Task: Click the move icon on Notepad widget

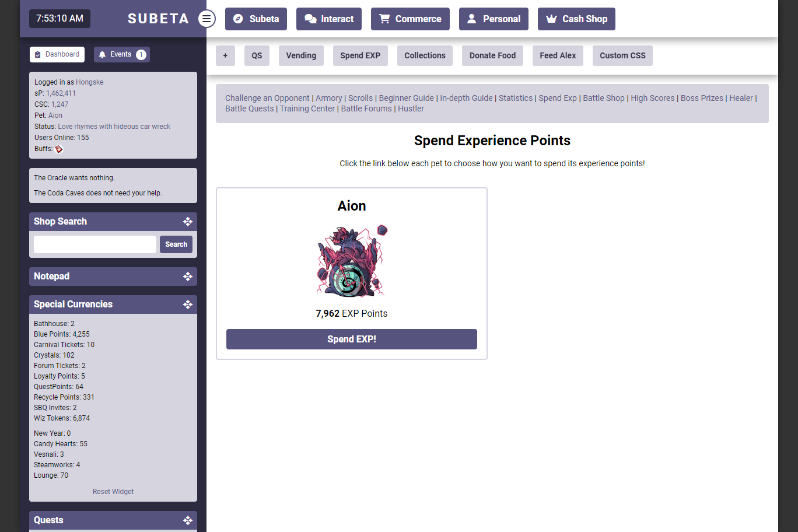Action: coord(188,276)
